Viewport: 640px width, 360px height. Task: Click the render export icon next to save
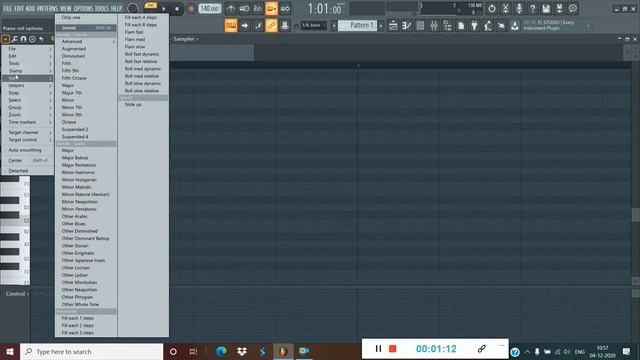coord(559,8)
